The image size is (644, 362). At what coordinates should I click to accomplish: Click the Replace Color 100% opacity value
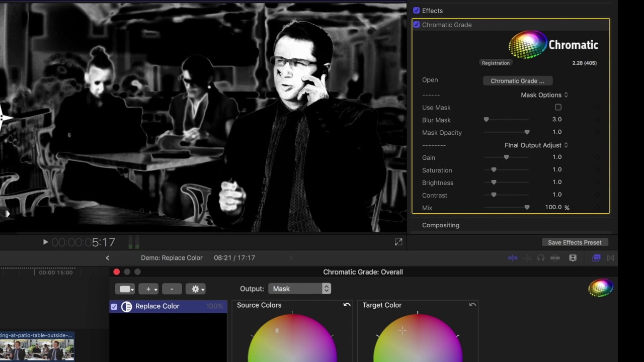point(215,306)
